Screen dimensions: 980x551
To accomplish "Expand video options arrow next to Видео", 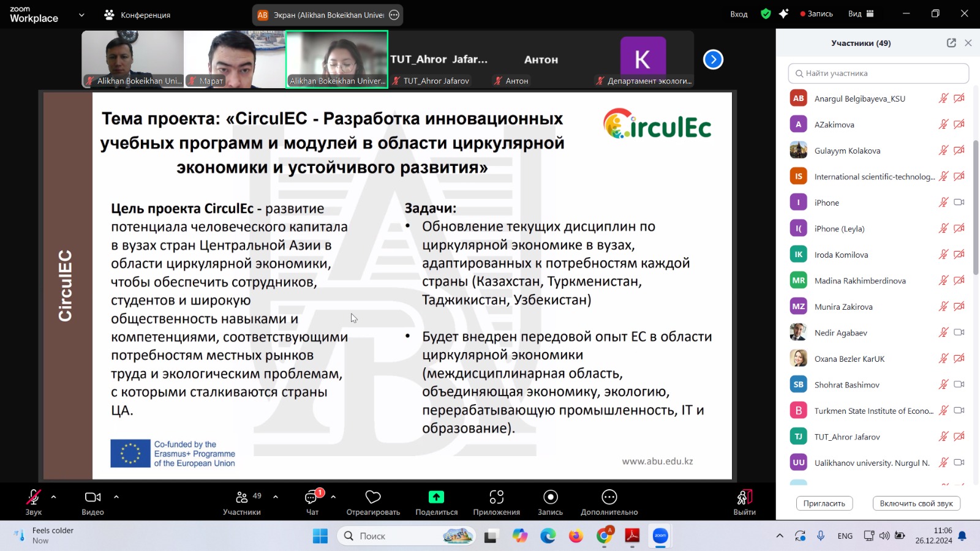I will coord(116,497).
